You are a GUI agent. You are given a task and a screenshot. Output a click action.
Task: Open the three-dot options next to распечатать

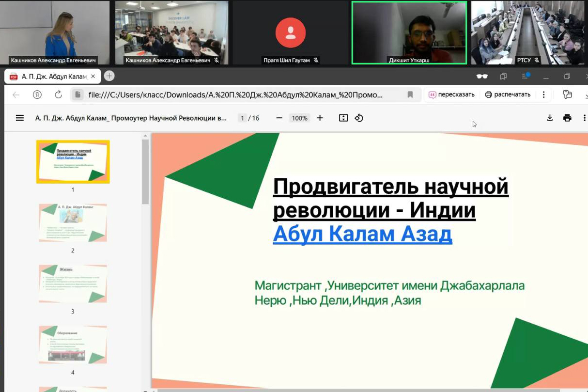click(x=544, y=94)
